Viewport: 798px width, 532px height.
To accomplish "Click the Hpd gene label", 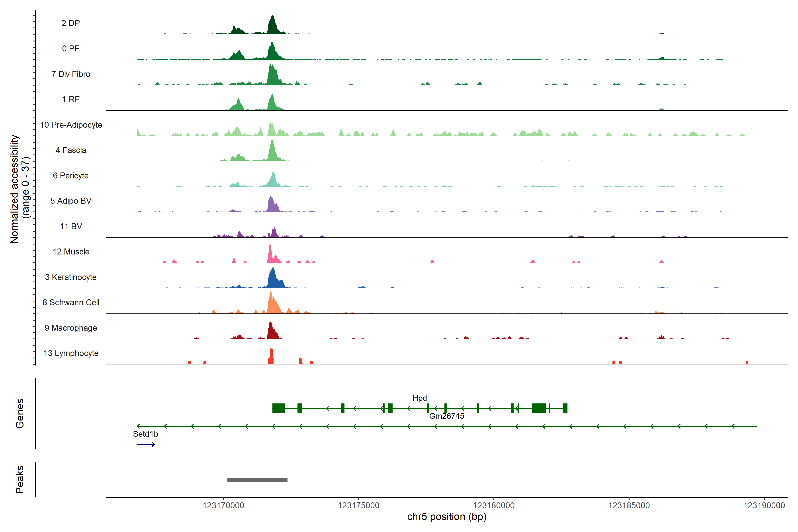I will pos(419,398).
